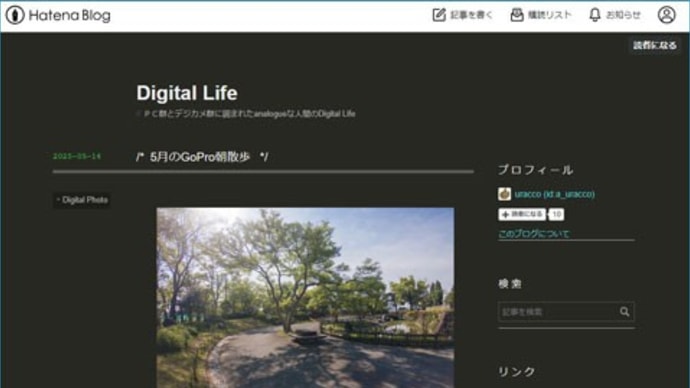Open このブログについて link
Image resolution: width=690 pixels, height=388 pixels.
pos(534,234)
